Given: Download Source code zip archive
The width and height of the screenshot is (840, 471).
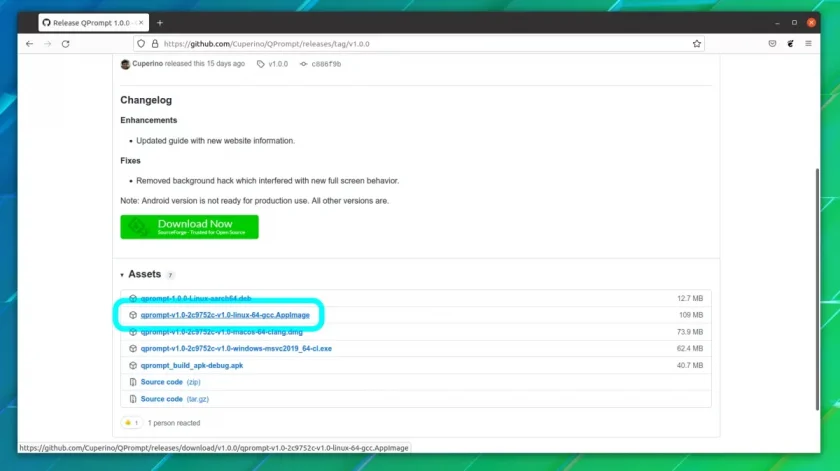Looking at the screenshot, I should click(x=170, y=382).
